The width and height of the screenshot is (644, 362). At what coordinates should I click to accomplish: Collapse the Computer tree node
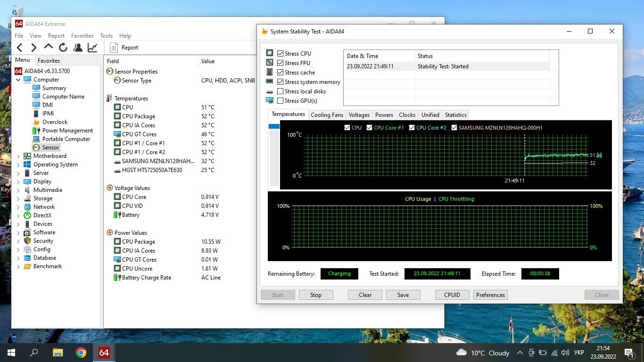coord(18,80)
